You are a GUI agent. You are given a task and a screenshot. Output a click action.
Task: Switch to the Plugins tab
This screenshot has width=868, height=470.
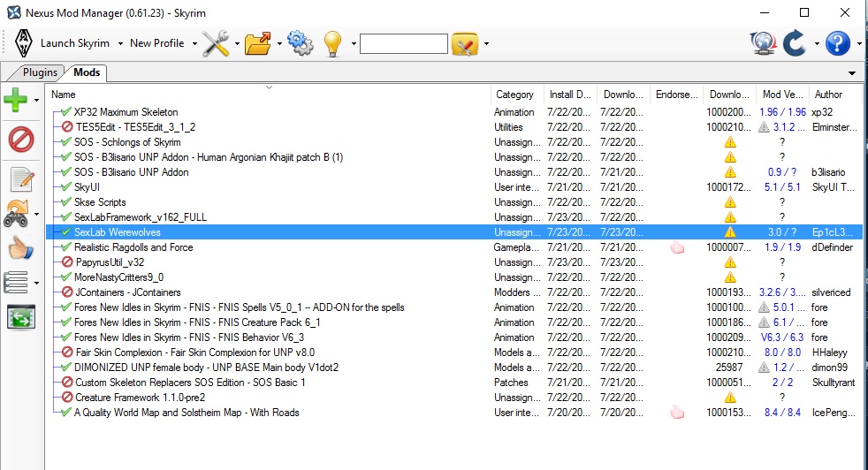(40, 72)
